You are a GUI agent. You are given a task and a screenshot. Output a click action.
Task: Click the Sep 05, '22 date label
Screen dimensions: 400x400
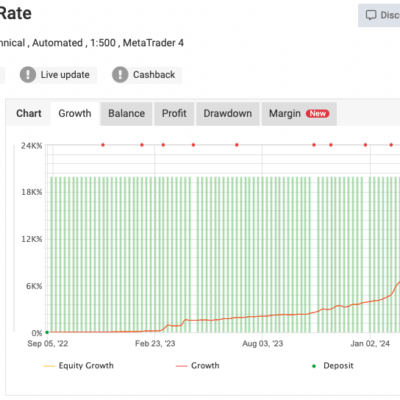pyautogui.click(x=48, y=343)
